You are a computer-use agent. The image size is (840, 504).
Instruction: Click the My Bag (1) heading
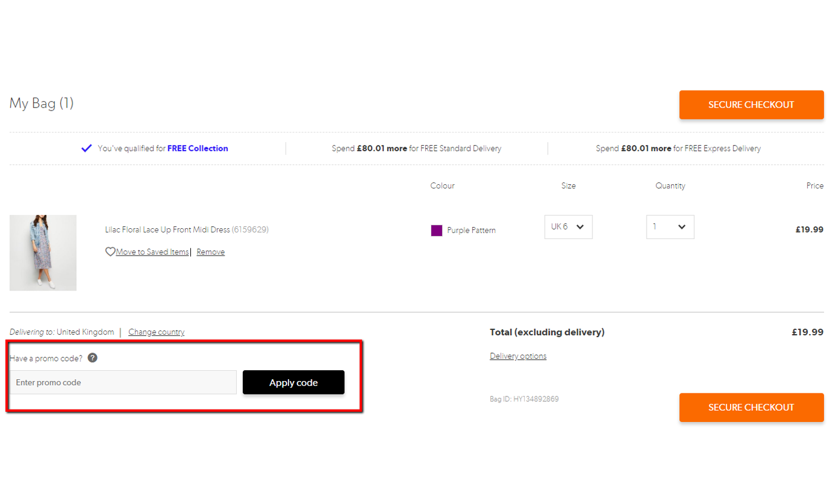[x=42, y=103]
